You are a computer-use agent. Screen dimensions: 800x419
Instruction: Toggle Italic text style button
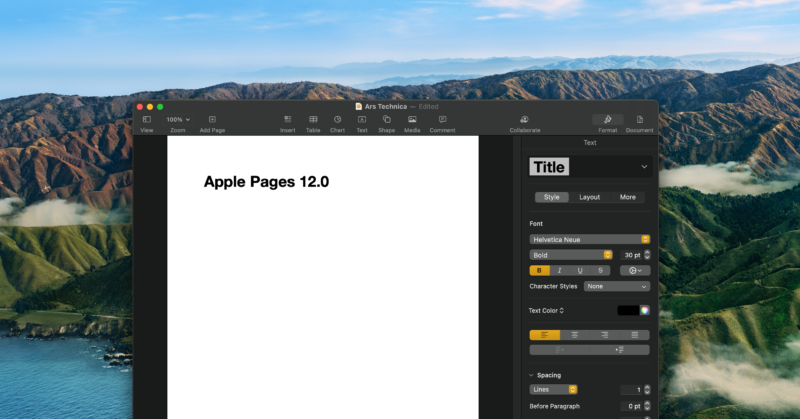pos(560,270)
